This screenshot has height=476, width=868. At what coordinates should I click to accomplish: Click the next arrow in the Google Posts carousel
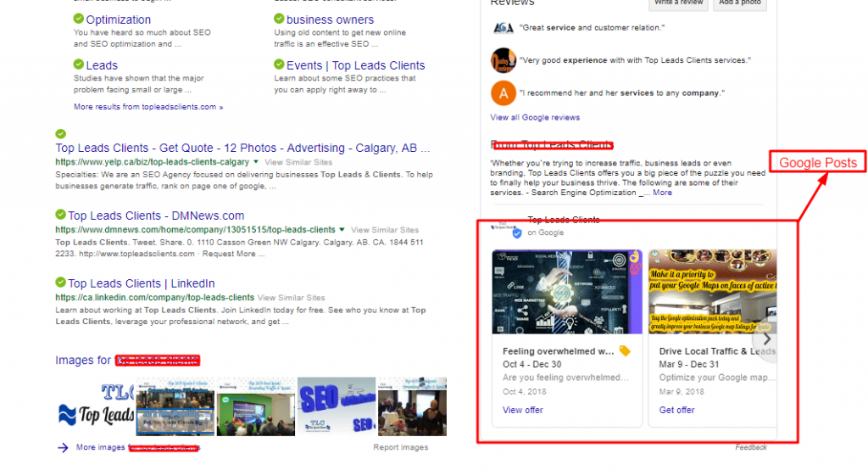click(766, 339)
